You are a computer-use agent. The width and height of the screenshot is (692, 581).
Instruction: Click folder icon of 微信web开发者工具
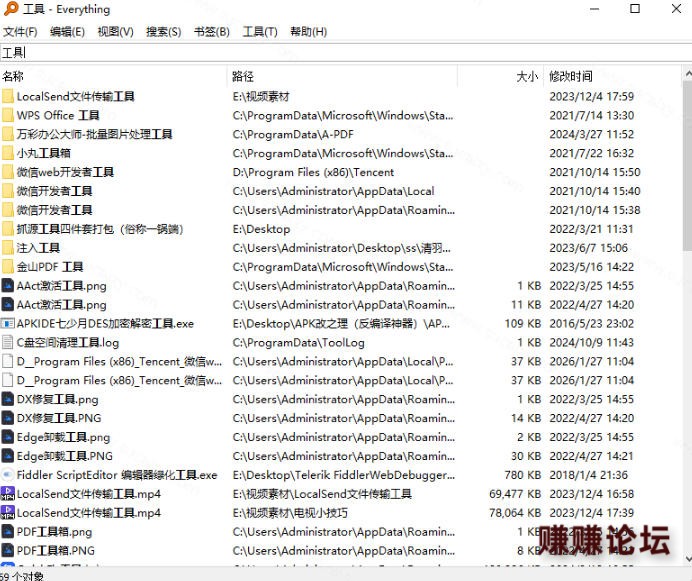8,172
